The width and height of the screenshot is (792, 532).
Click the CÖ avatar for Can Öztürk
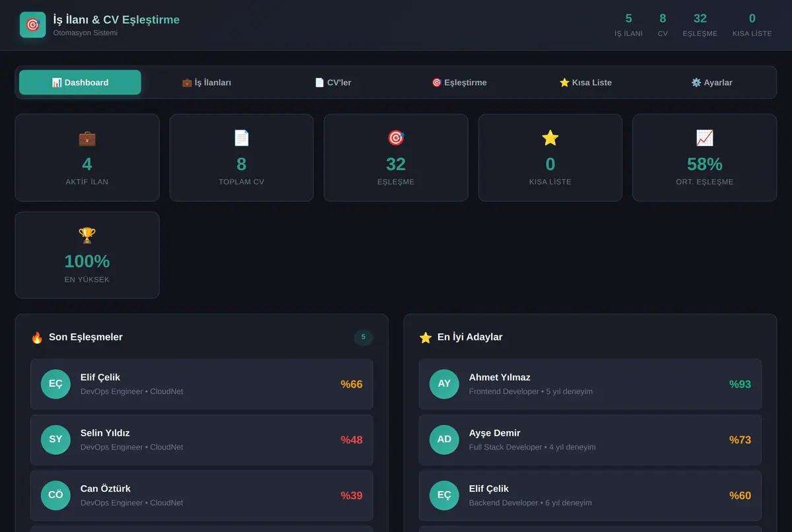click(x=55, y=495)
